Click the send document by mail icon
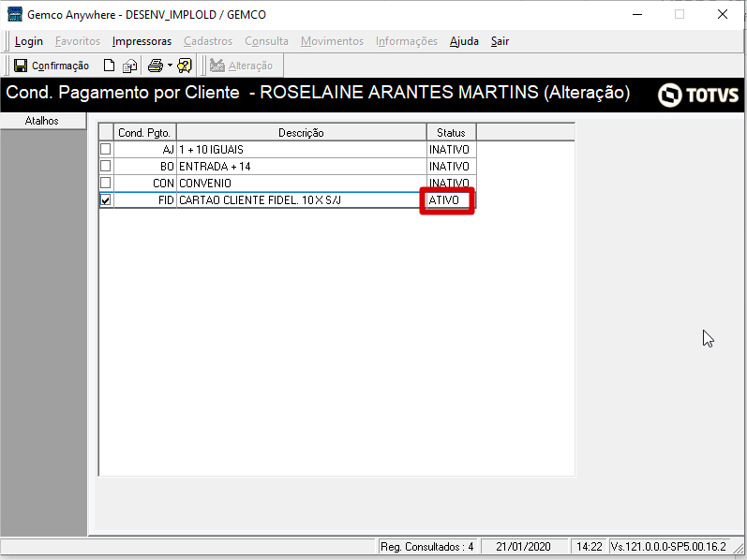This screenshot has height=560, width=747. click(129, 66)
